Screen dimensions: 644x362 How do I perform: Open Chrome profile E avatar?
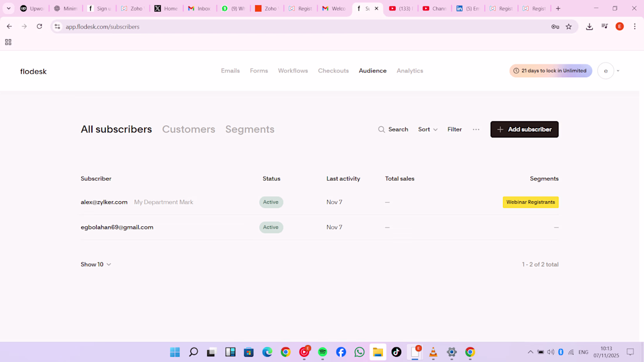[x=619, y=27]
